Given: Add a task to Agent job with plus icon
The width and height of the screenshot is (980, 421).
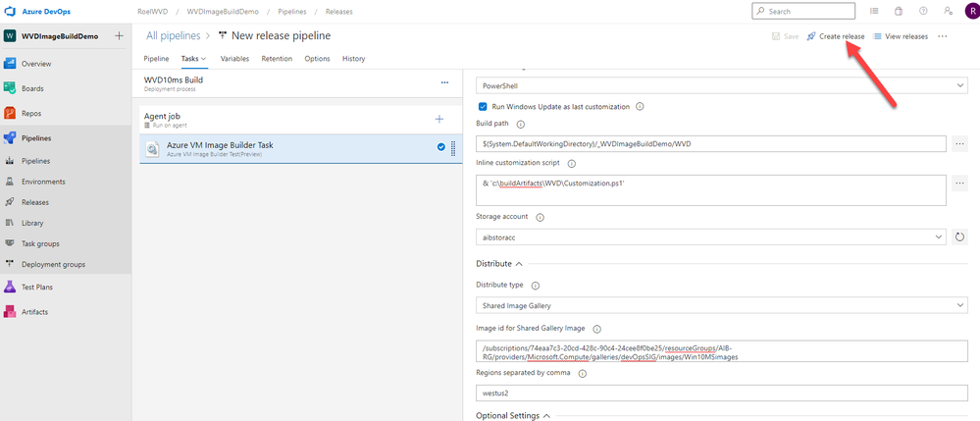Looking at the screenshot, I should (438, 119).
